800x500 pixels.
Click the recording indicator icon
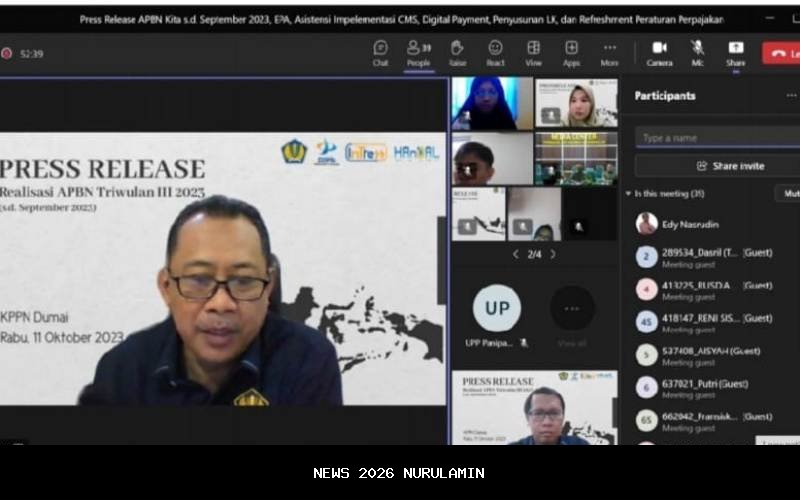coord(7,54)
